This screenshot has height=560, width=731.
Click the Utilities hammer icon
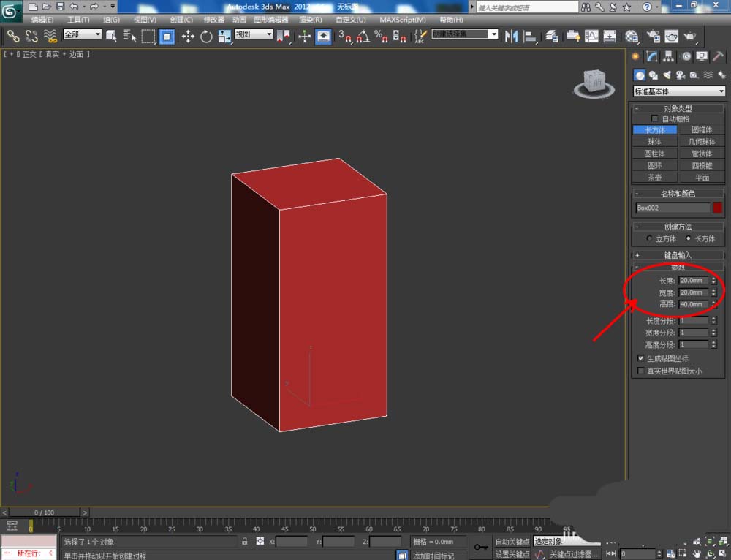tap(718, 57)
